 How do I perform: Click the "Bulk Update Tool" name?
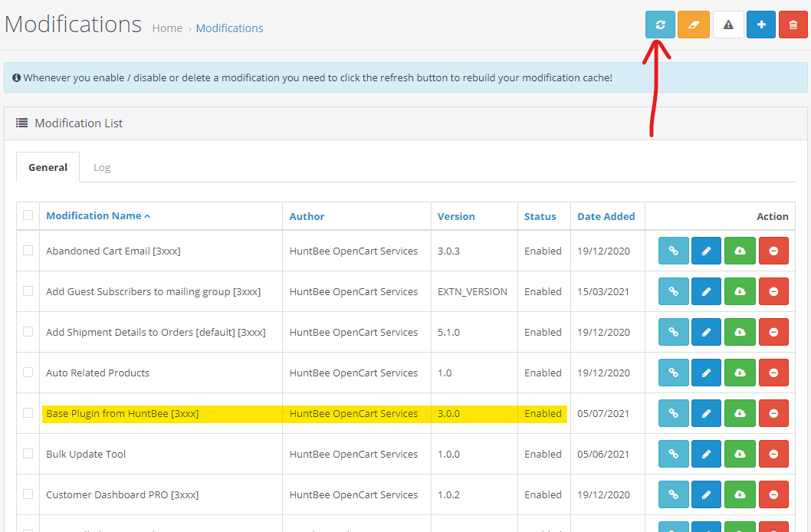tap(86, 454)
